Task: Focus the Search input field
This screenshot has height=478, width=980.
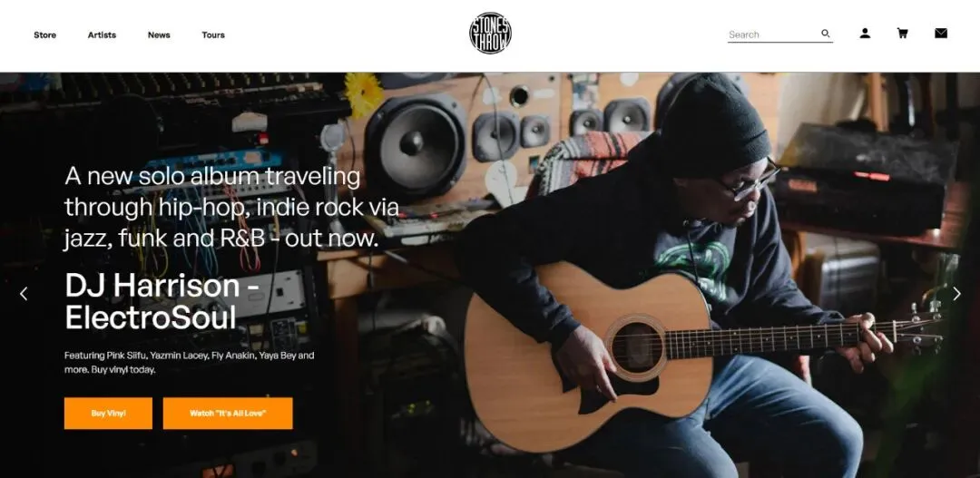Action: point(774,34)
